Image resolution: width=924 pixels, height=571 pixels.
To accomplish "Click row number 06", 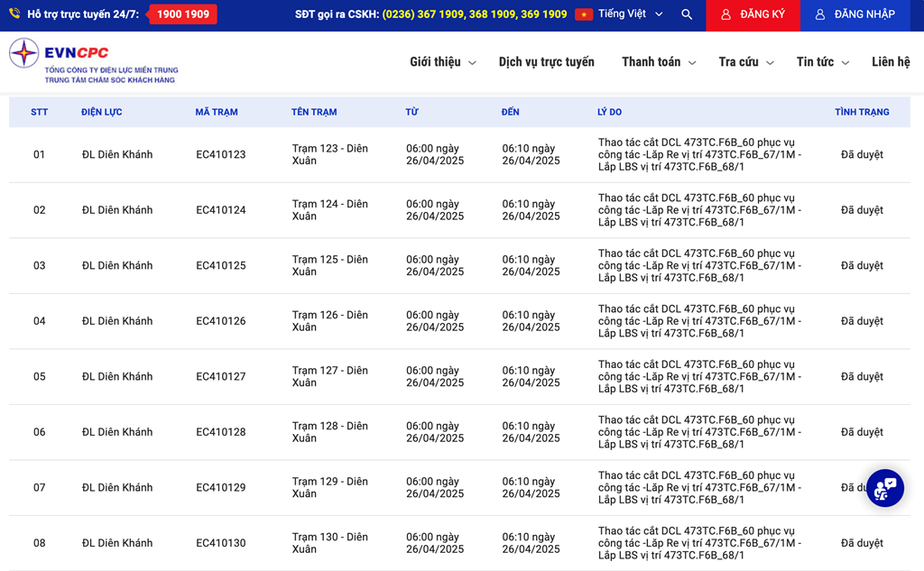I will click(39, 432).
